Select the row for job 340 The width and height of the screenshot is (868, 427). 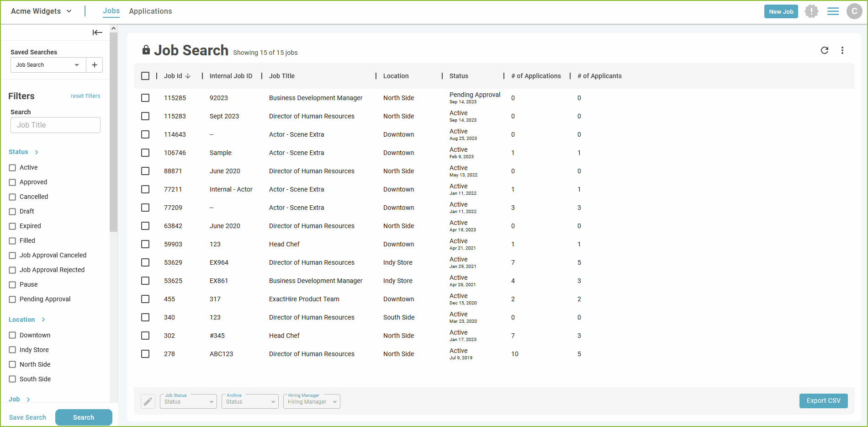click(145, 317)
